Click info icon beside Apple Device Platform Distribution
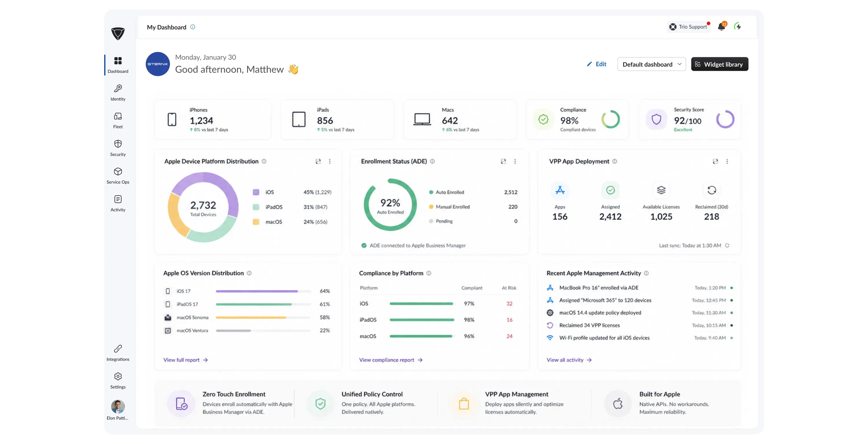Image resolution: width=868 pixels, height=444 pixels. pyautogui.click(x=264, y=161)
